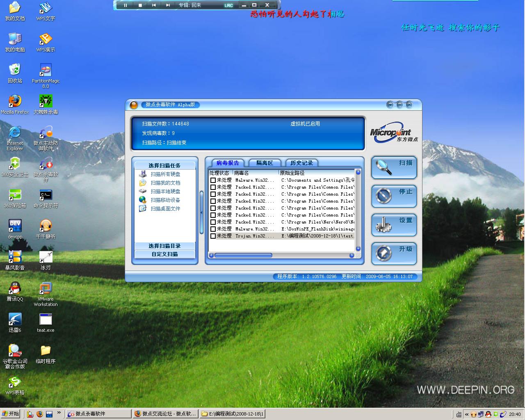Click the horizontal scrollbar left arrow
The height and width of the screenshot is (420, 525).
click(x=212, y=255)
